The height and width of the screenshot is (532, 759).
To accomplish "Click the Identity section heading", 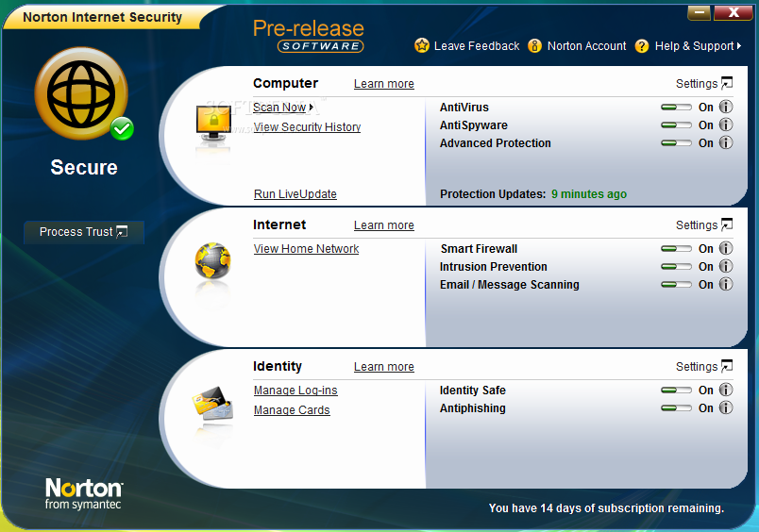I will [278, 366].
